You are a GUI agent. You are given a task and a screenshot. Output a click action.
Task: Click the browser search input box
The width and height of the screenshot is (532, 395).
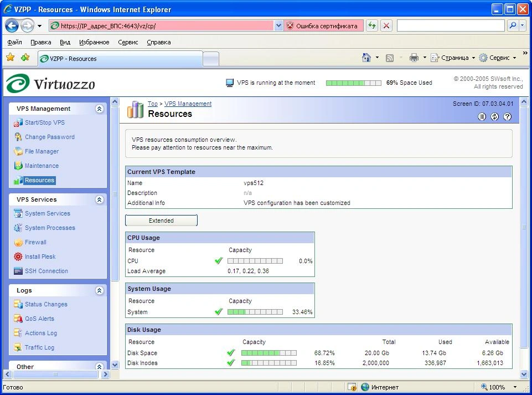coord(451,25)
